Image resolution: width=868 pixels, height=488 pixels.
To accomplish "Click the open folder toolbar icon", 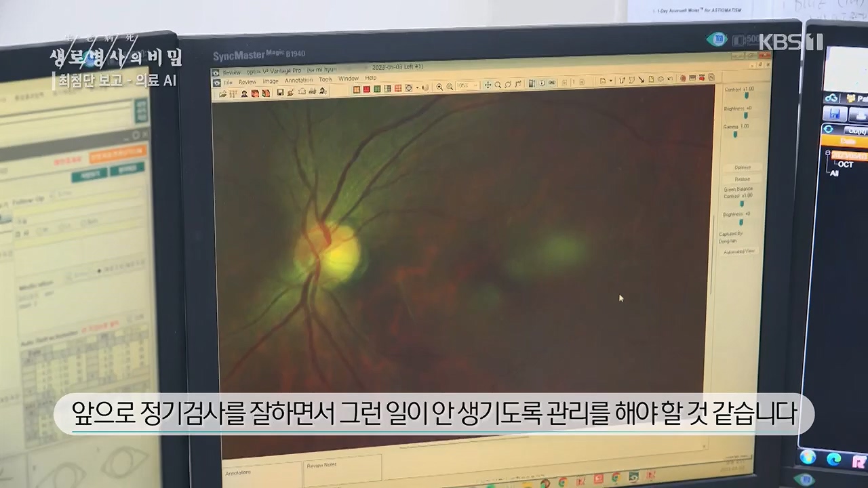I will pyautogui.click(x=223, y=94).
